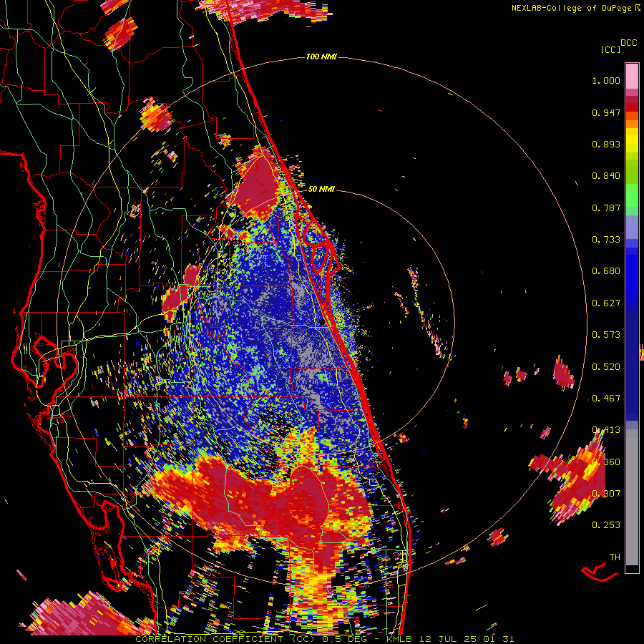The height and width of the screenshot is (644, 644).
Task: Select the 0.680 scale value
Action: [606, 271]
